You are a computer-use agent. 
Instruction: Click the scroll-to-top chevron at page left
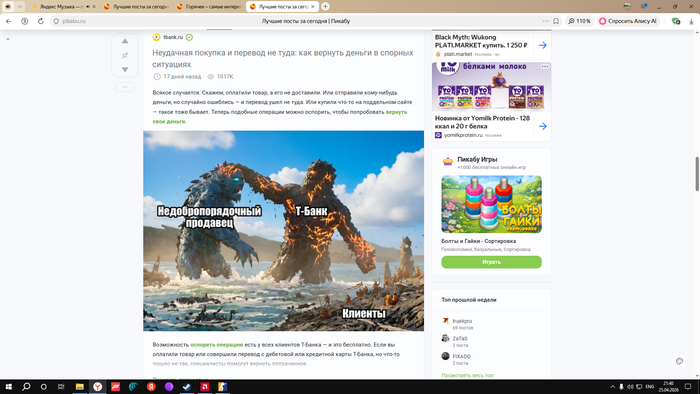coord(8,39)
